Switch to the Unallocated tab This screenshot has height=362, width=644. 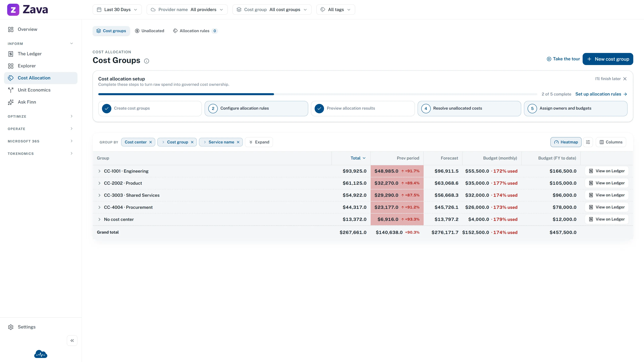[x=149, y=31]
